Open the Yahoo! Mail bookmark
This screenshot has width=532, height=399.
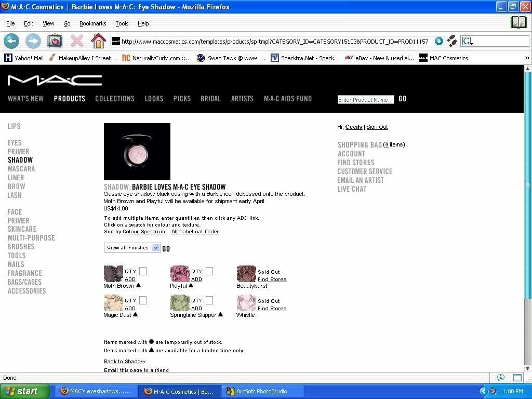pyautogui.click(x=24, y=58)
